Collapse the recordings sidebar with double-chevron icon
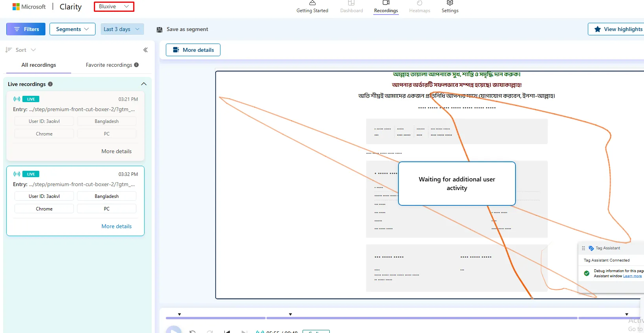The width and height of the screenshot is (644, 333). coord(145,50)
